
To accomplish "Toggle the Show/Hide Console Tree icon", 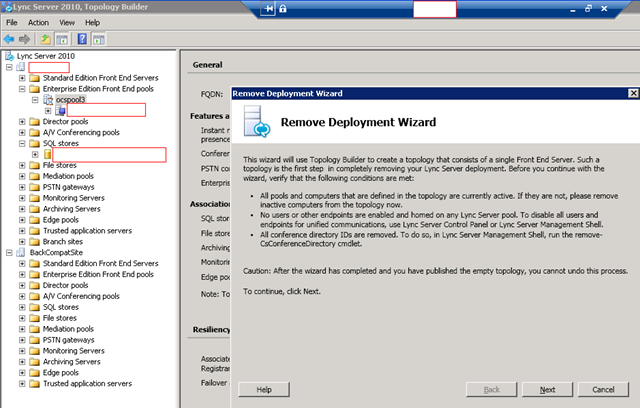I will (x=61, y=39).
